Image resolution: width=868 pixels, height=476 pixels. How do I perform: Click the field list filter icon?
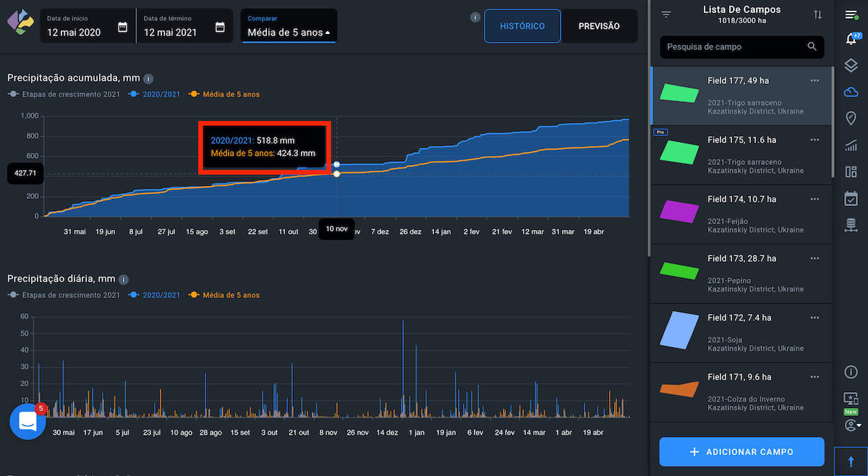666,14
